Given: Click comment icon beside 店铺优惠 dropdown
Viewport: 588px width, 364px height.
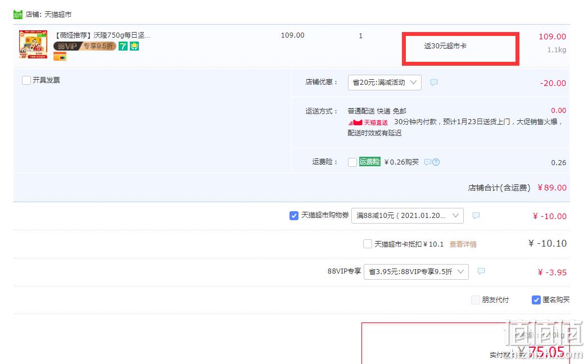Looking at the screenshot, I should click(x=433, y=82).
